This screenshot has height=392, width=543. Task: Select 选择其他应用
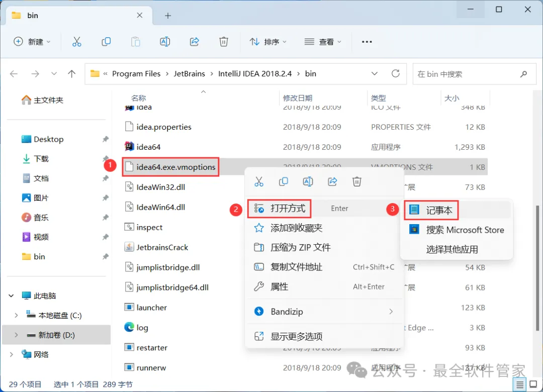click(457, 249)
